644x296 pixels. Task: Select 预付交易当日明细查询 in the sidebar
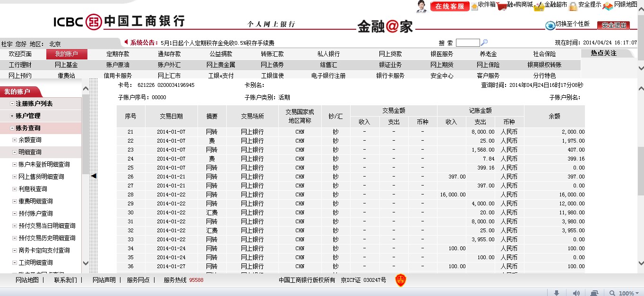47,226
